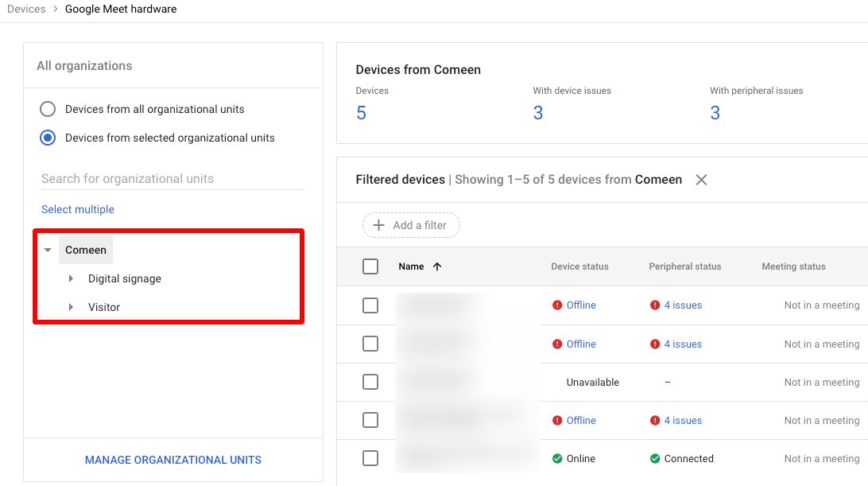Check the box for the Online device row
The height and width of the screenshot is (486, 868).
(x=370, y=458)
